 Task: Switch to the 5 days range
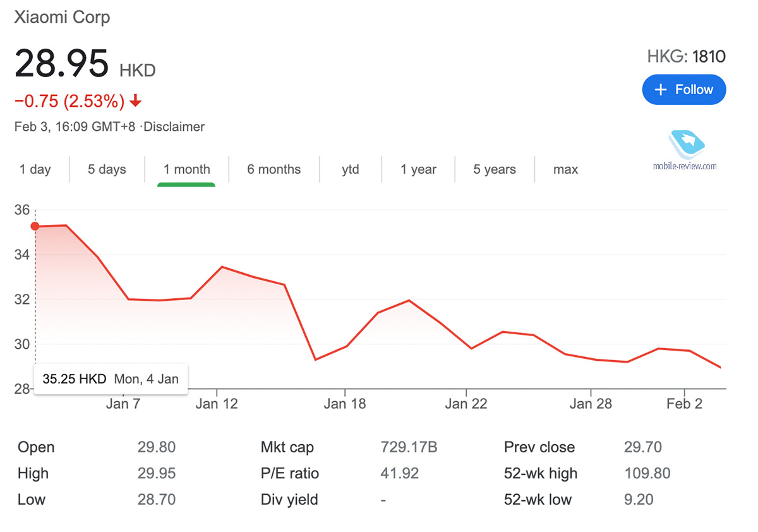click(x=107, y=169)
